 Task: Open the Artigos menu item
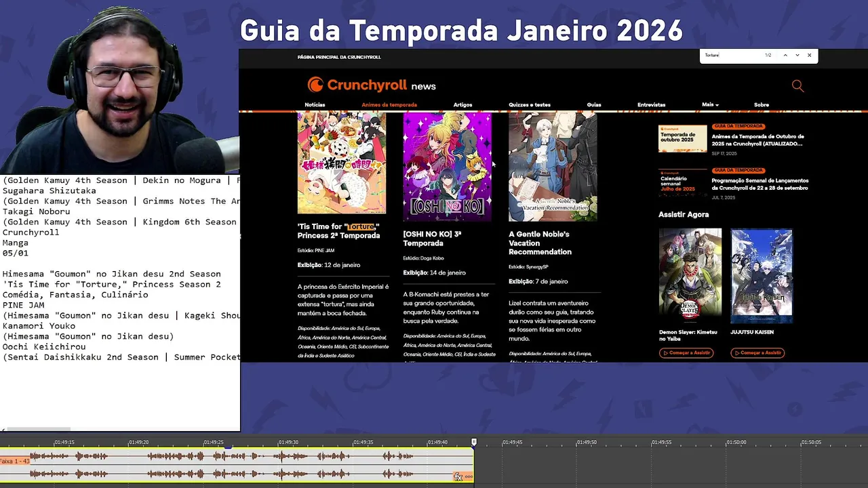(462, 105)
